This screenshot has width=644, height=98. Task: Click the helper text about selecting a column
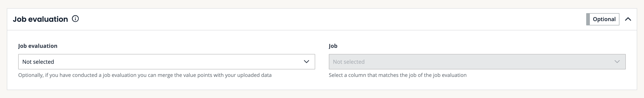pyautogui.click(x=397, y=75)
